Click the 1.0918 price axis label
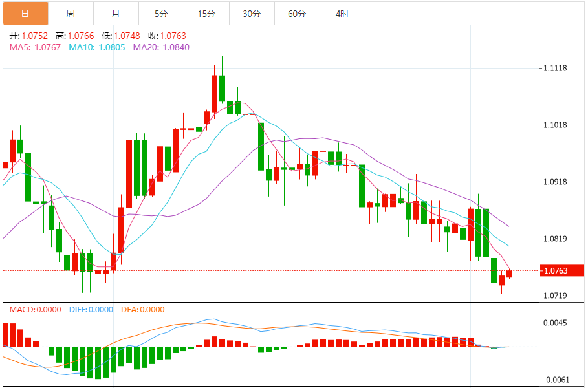The image size is (588, 388). pyautogui.click(x=556, y=182)
